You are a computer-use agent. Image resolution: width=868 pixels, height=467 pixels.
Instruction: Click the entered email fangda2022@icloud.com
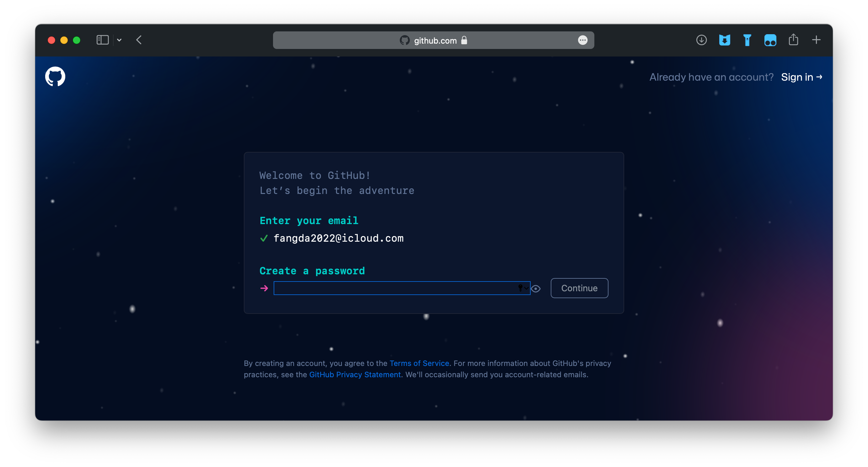point(338,238)
